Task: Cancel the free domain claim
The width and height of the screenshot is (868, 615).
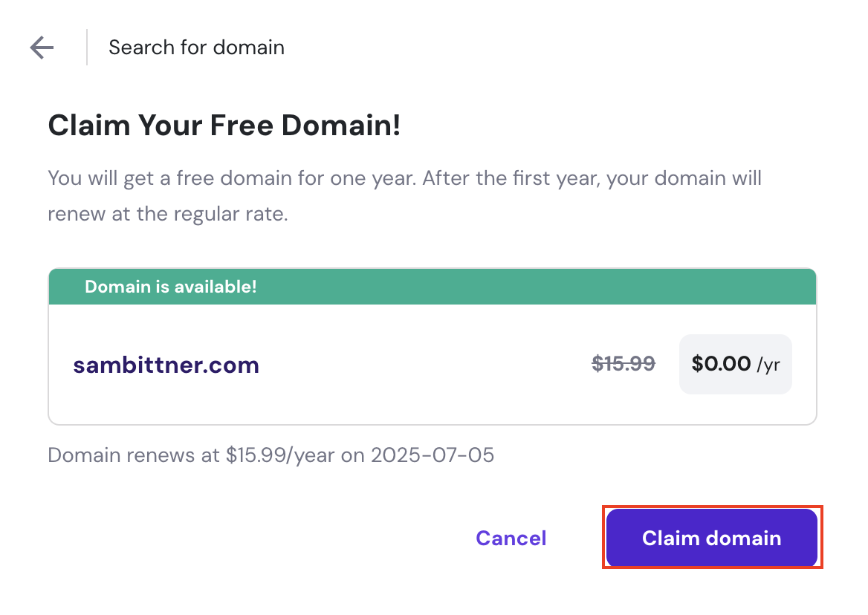Action: tap(511, 538)
